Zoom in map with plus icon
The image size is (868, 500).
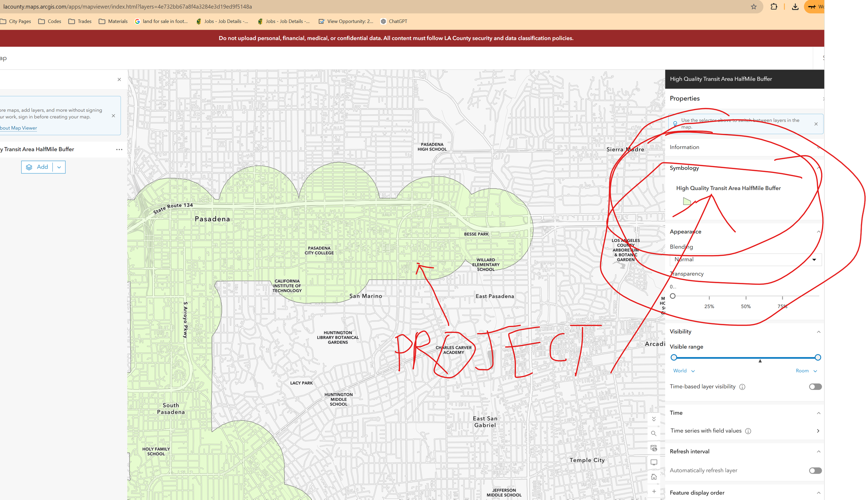pyautogui.click(x=653, y=491)
